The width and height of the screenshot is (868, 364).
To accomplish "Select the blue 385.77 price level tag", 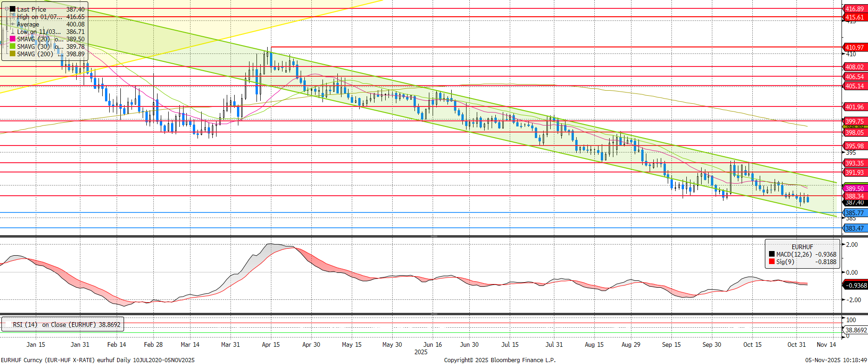I will [x=854, y=213].
